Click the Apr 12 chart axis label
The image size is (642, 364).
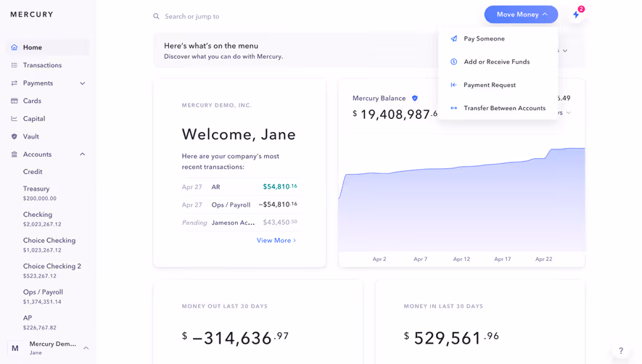461,259
